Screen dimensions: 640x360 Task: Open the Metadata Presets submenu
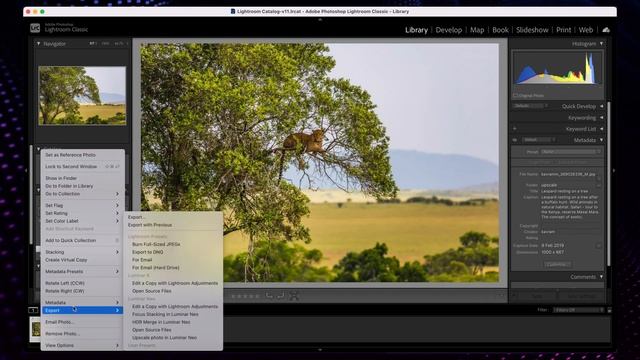(x=82, y=271)
